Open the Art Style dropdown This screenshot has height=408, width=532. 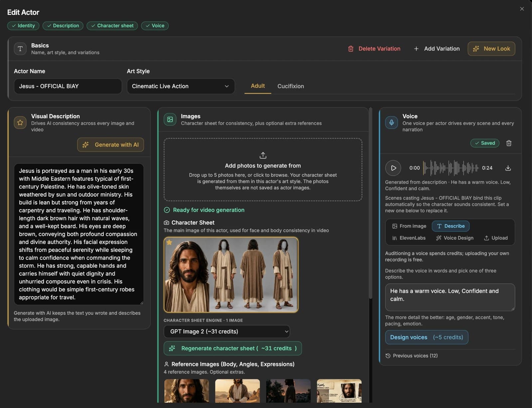click(181, 86)
